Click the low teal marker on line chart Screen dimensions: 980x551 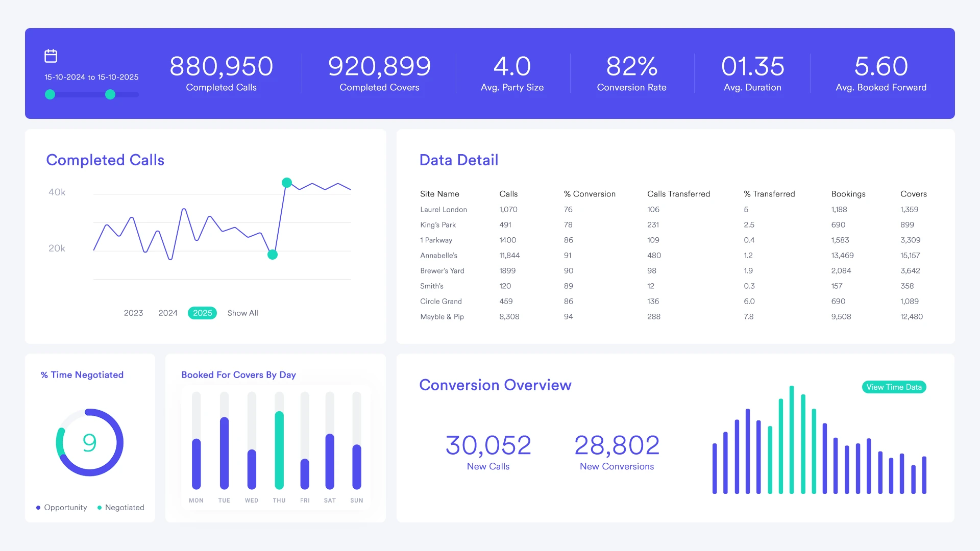(273, 255)
